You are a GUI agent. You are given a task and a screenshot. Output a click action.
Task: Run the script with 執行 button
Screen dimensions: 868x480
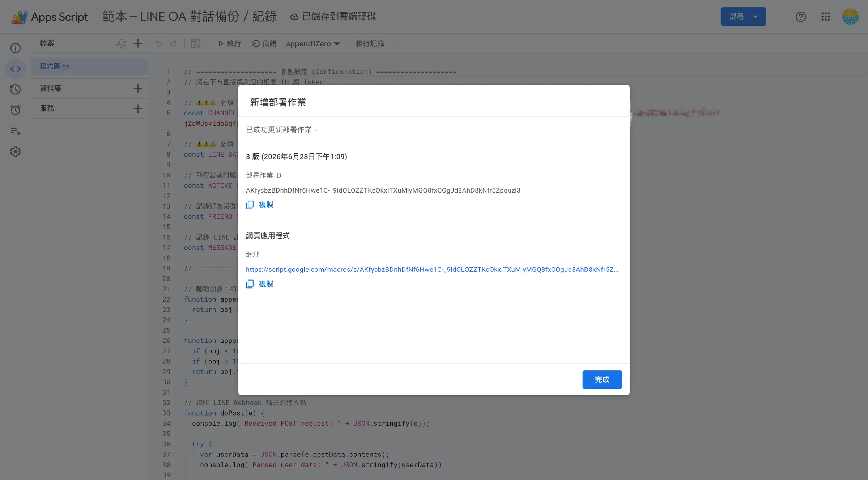tap(229, 43)
